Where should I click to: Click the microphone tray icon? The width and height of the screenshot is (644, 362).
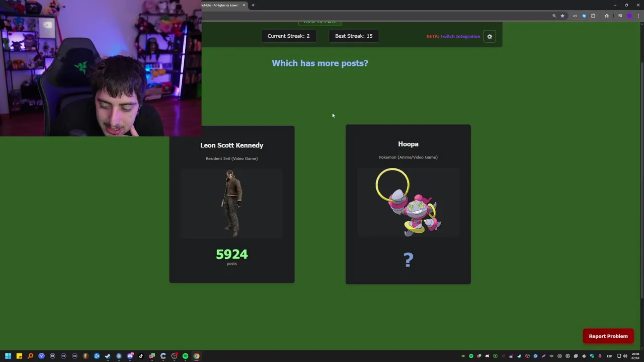pyautogui.click(x=600, y=356)
